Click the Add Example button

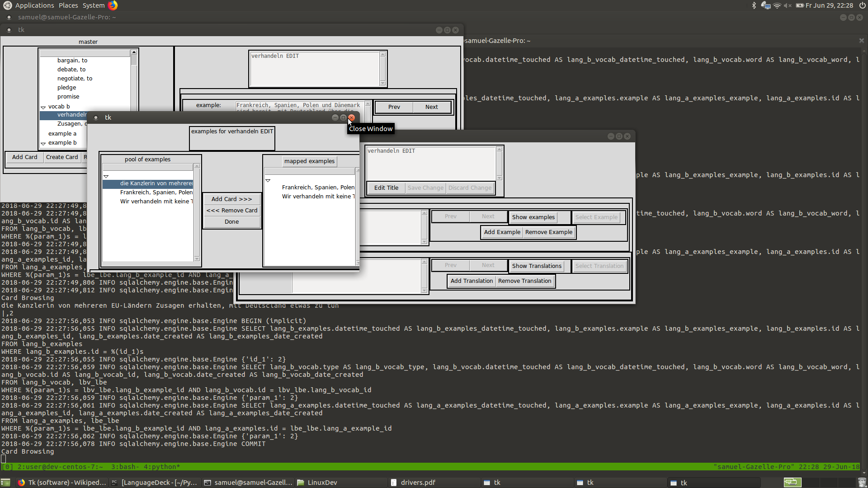[x=502, y=232]
